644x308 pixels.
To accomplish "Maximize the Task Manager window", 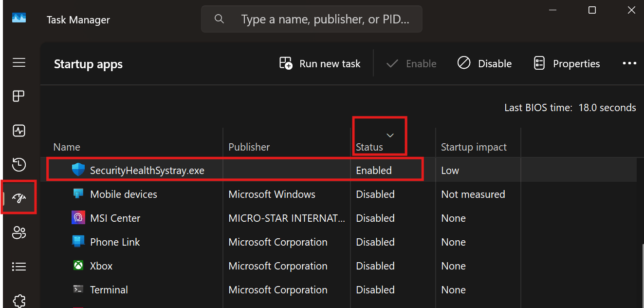I will pos(592,10).
